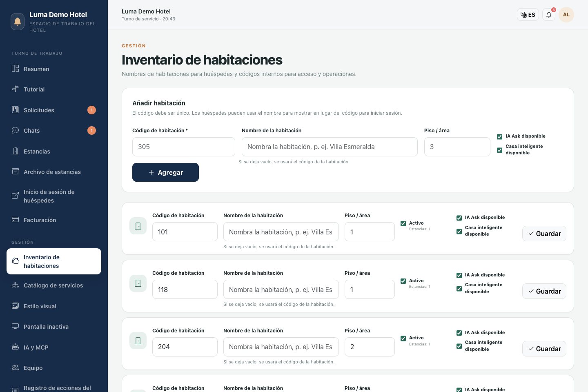Toggle Casa inteligente disponible in Añadir habitación
588x392 pixels.
click(x=499, y=150)
